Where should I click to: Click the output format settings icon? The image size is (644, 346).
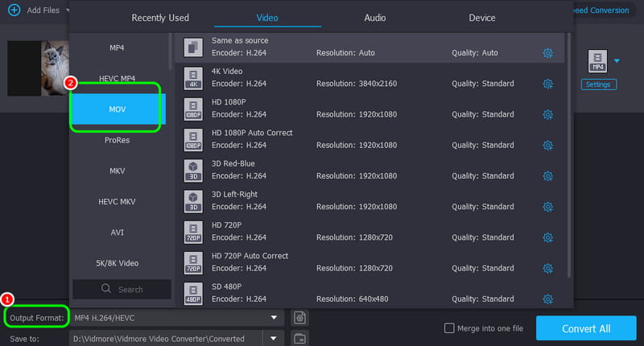299,318
